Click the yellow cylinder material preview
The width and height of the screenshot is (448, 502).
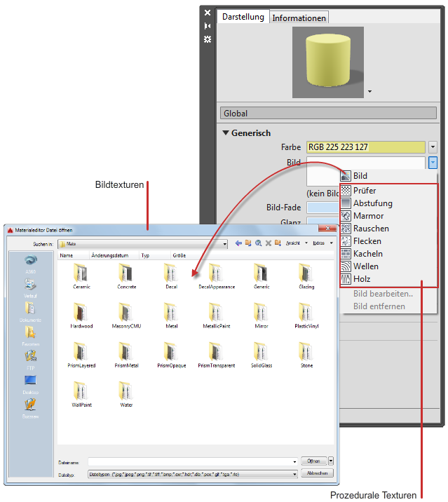328,62
